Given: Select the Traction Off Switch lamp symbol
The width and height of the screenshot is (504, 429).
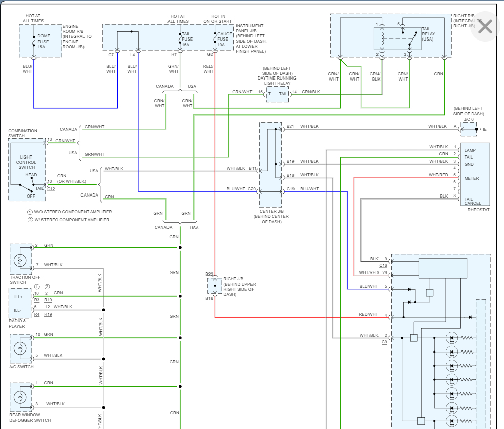Looking at the screenshot, I should 21,260.
